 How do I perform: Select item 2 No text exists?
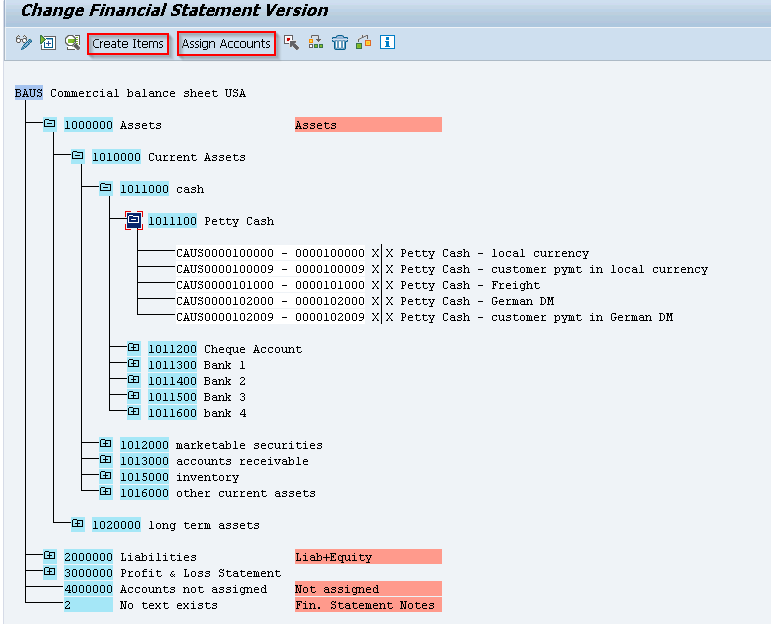pos(89,605)
